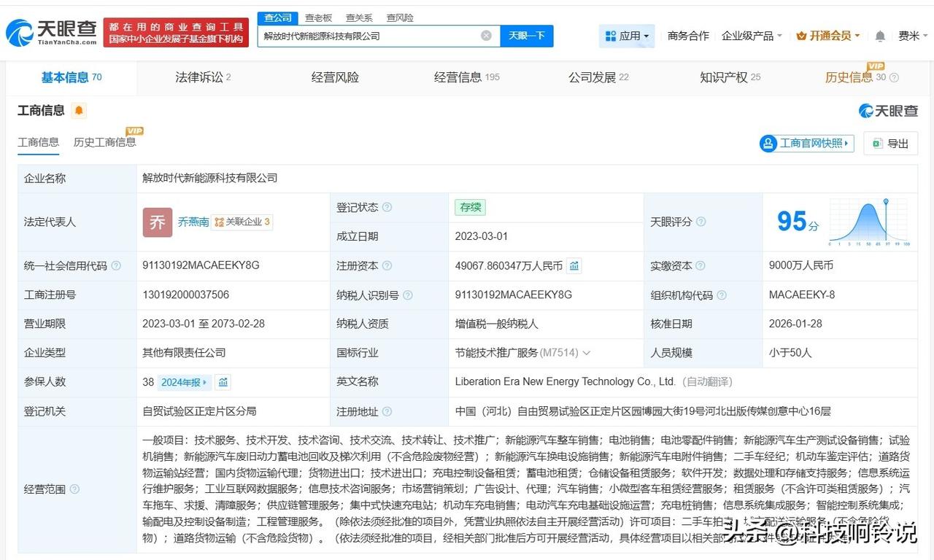Click the 95分 score value

(x=798, y=222)
